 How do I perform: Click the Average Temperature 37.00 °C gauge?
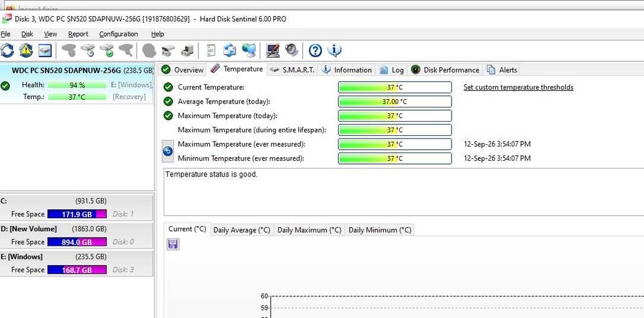(x=395, y=101)
